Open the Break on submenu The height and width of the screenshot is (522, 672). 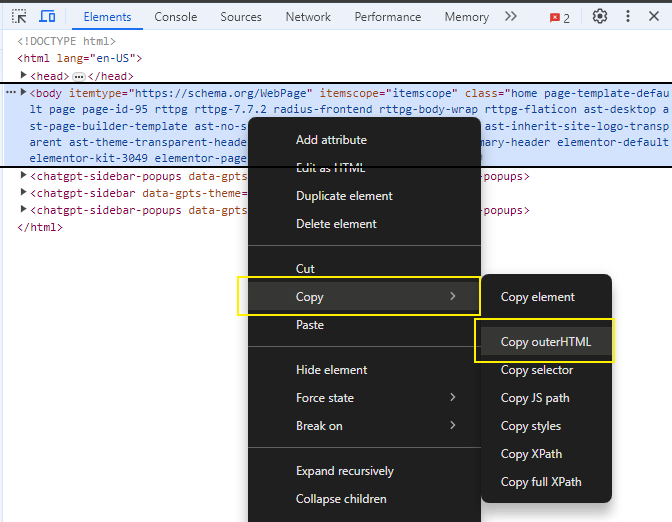[364, 426]
